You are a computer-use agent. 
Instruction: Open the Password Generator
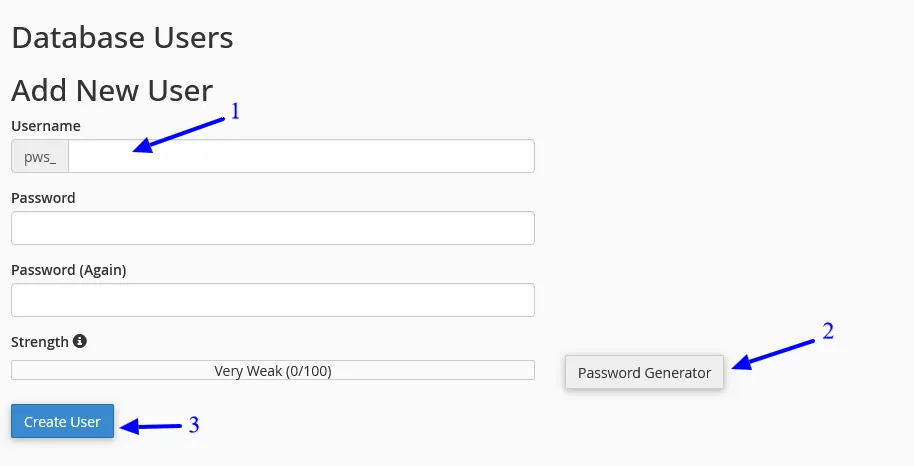(644, 372)
